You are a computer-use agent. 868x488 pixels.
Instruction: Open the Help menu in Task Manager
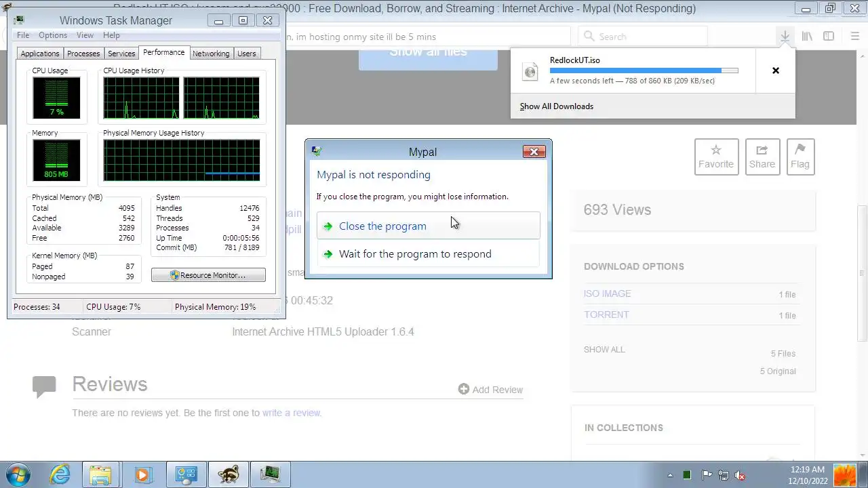tap(111, 35)
